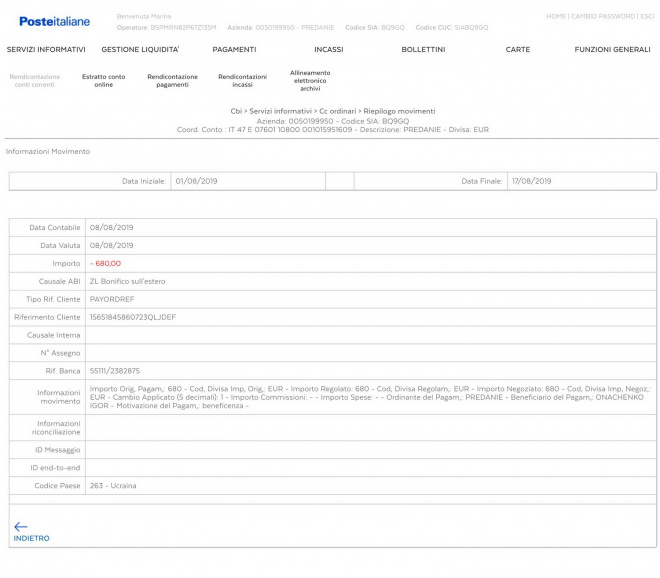Open the CARTE menu
The image size is (660, 578).
[x=517, y=49]
